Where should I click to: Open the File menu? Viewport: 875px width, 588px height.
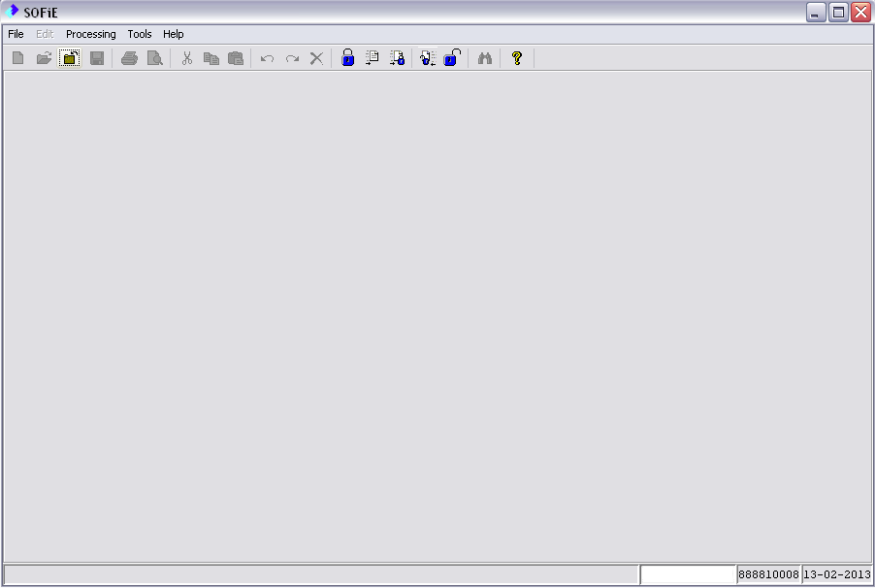pyautogui.click(x=16, y=34)
